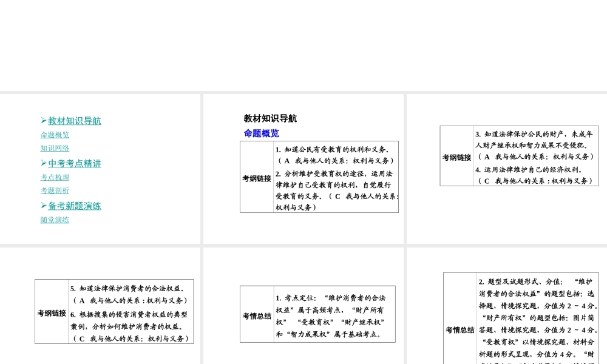
Task: Select the bold heading 教材知识导航 on slide
Action: click(x=270, y=118)
